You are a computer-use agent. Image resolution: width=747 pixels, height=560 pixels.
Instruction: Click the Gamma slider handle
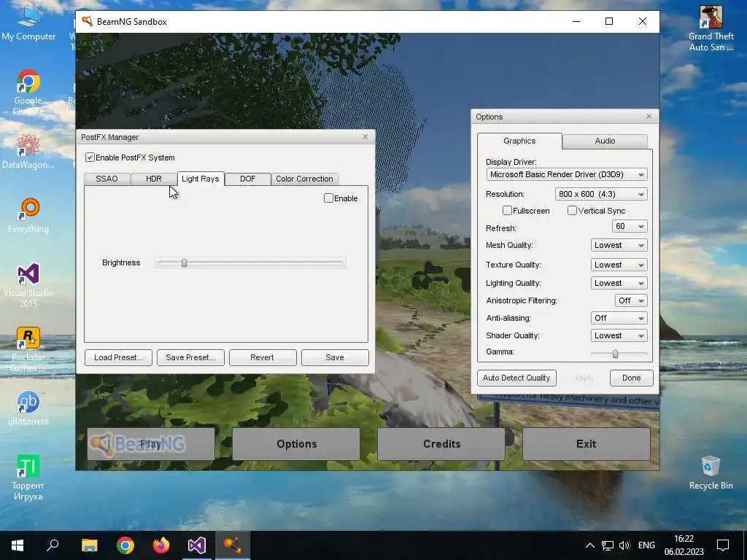click(615, 354)
